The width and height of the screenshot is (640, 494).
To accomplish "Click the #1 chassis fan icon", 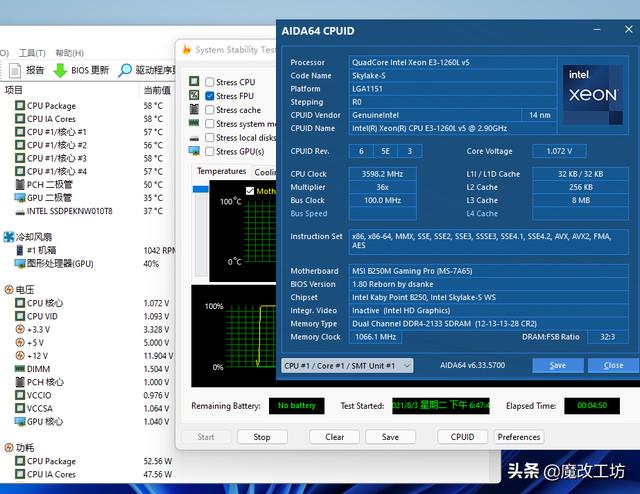I will 20,250.
